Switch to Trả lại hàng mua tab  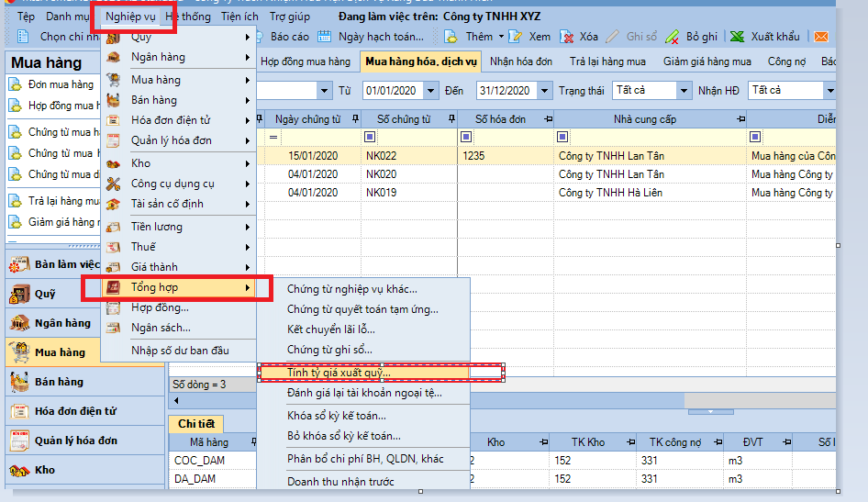(607, 61)
